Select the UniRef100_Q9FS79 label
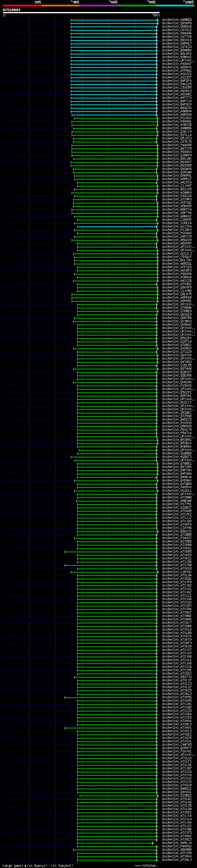Image resolution: width=197 pixels, height=868 pixels. tap(176, 236)
